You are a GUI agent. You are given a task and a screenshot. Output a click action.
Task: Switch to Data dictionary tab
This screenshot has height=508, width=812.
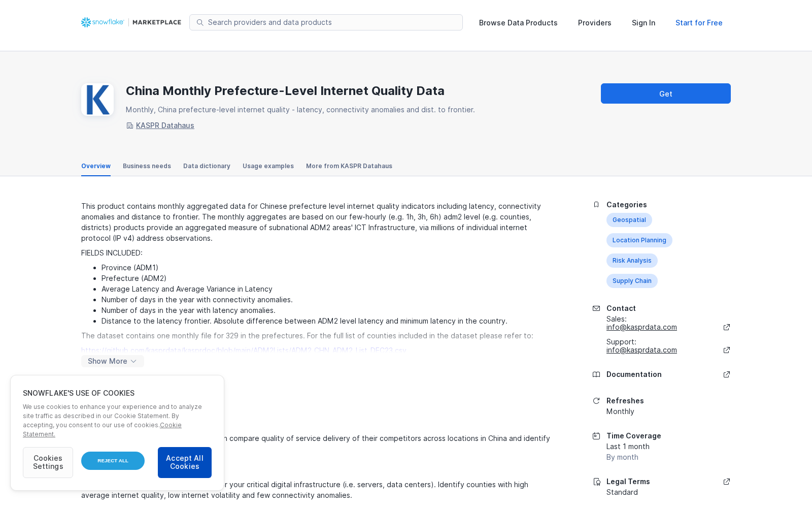click(x=207, y=166)
